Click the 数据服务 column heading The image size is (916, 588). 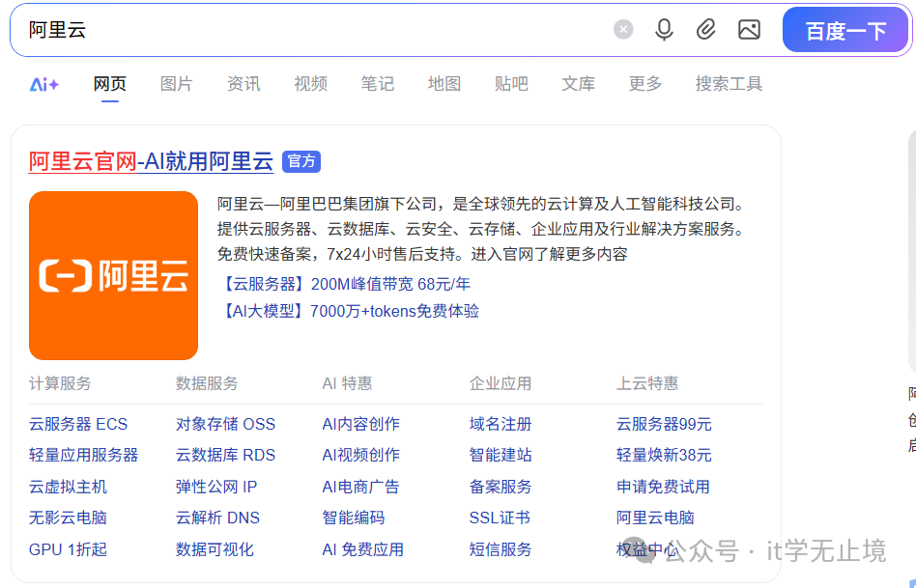[207, 383]
